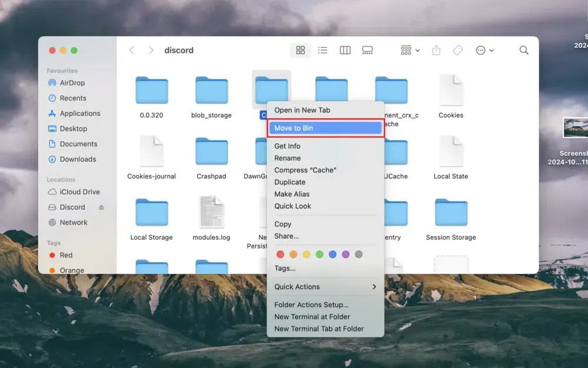Choose Compress "Cache"
Viewport: 588px width, 368px height.
coord(326,170)
